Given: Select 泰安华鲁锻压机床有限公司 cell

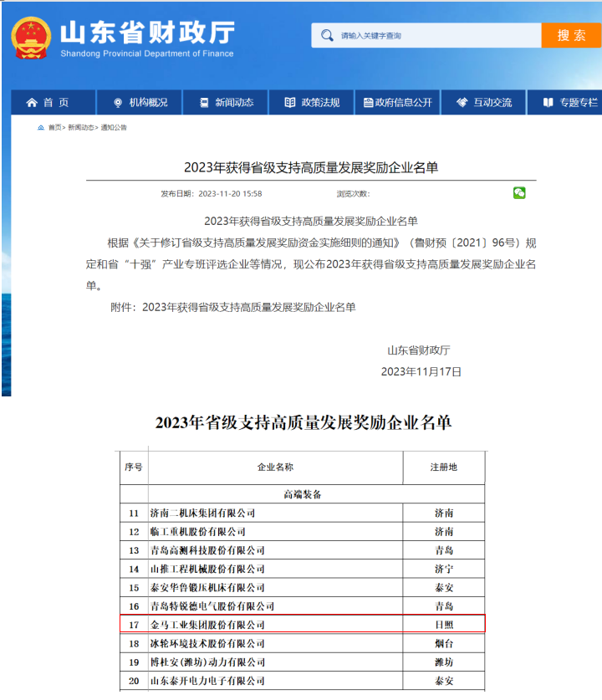Looking at the screenshot, I should coord(275,588).
